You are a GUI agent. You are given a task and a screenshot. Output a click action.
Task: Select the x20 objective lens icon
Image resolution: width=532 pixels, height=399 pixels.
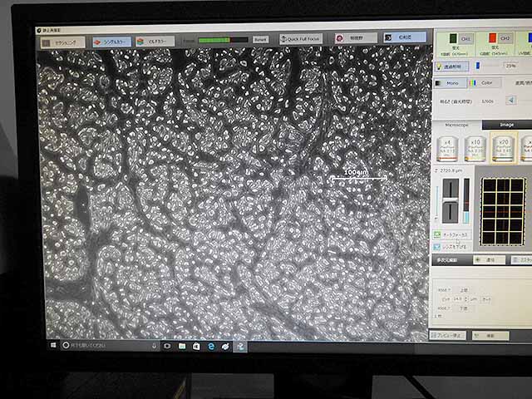pyautogui.click(x=503, y=148)
